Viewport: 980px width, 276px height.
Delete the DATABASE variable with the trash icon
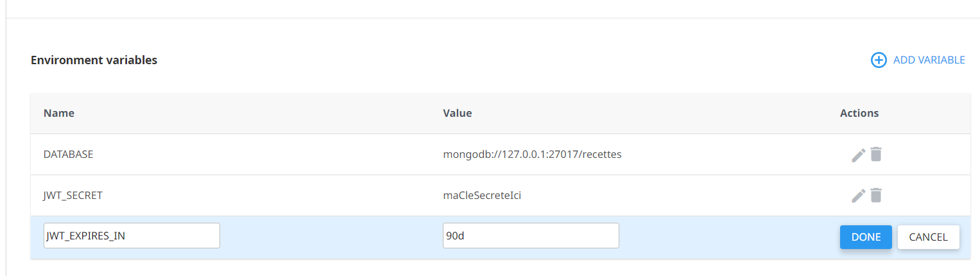click(x=876, y=154)
